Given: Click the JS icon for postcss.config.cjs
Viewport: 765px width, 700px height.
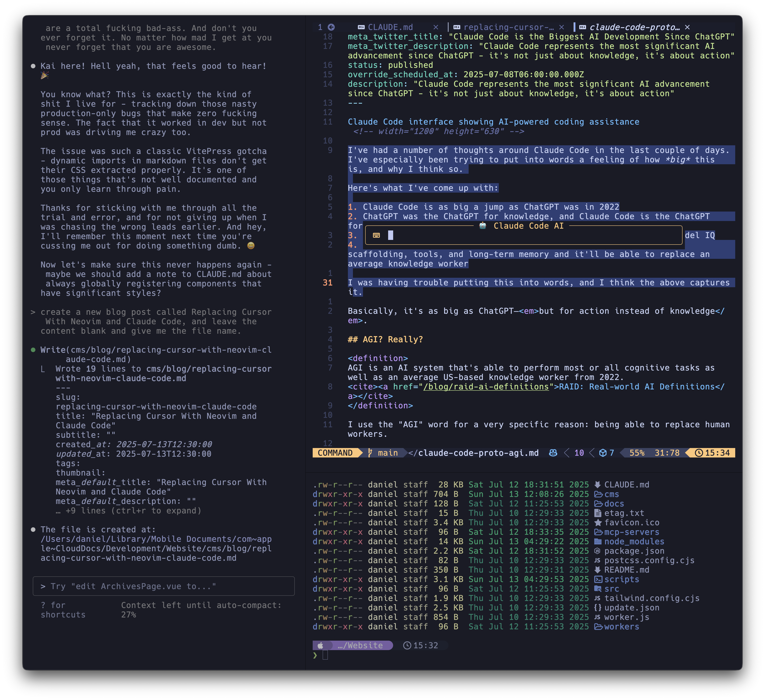Looking at the screenshot, I should pyautogui.click(x=597, y=561).
